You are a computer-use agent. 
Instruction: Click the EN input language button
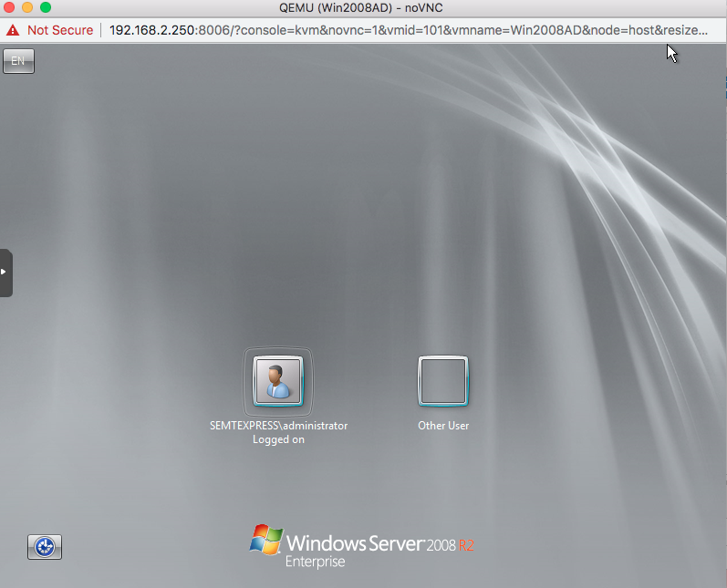pyautogui.click(x=18, y=61)
